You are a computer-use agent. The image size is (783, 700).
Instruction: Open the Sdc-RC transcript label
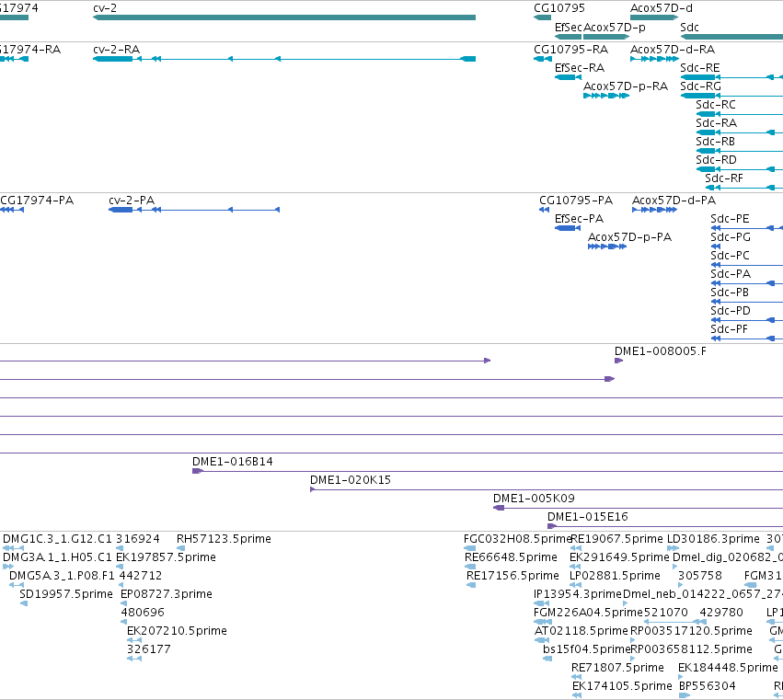click(716, 105)
